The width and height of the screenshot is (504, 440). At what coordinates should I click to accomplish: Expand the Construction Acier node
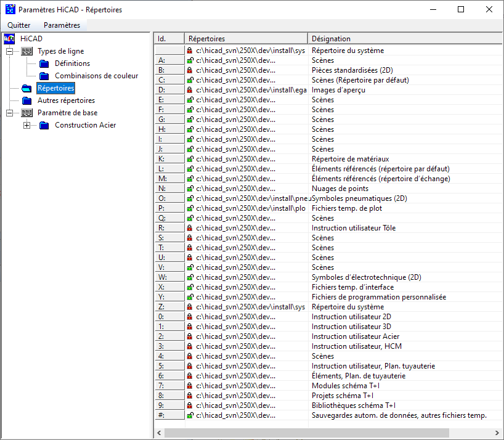27,125
